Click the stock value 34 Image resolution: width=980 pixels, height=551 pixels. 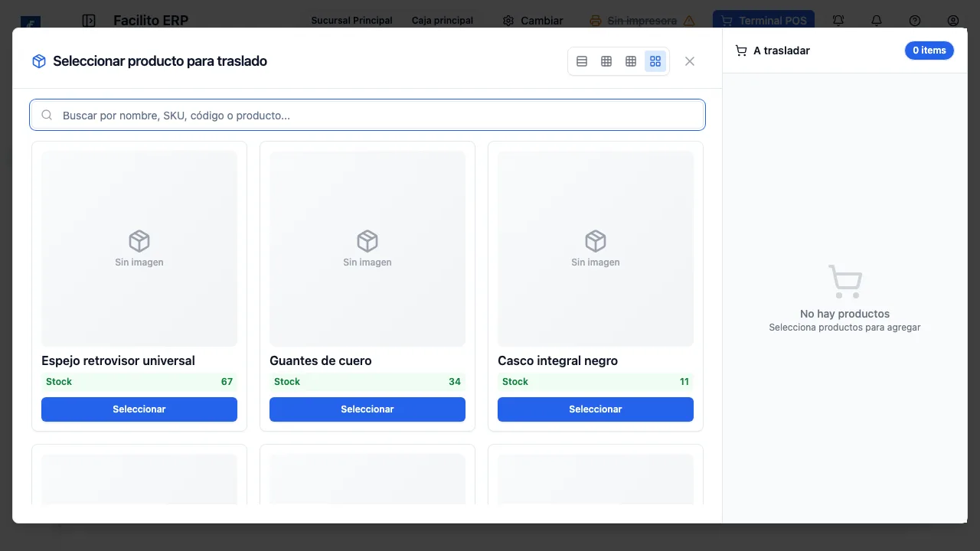455,382
